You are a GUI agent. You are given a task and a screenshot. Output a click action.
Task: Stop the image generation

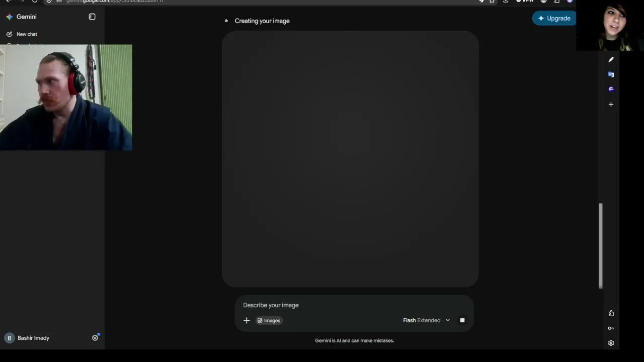coord(462,320)
